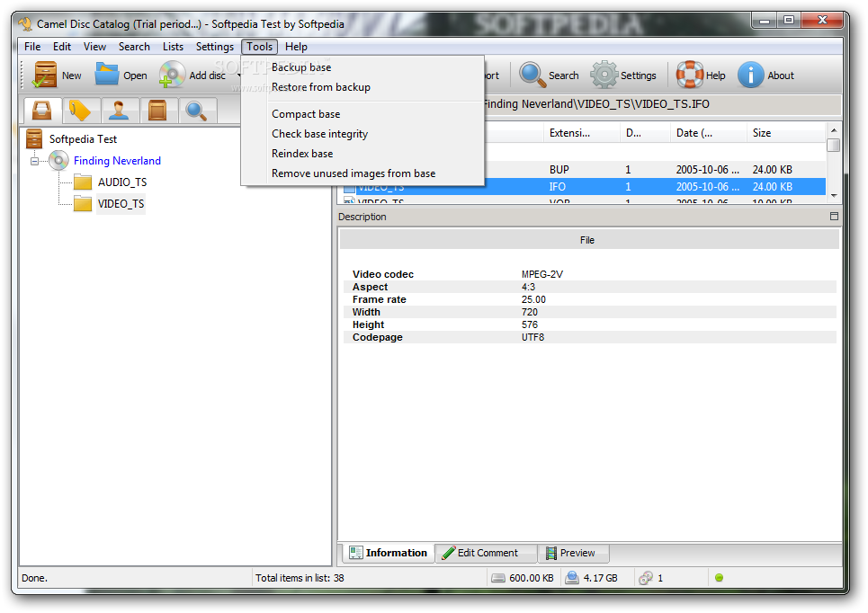Click the Add disc icon
The image size is (868, 613).
[x=172, y=75]
